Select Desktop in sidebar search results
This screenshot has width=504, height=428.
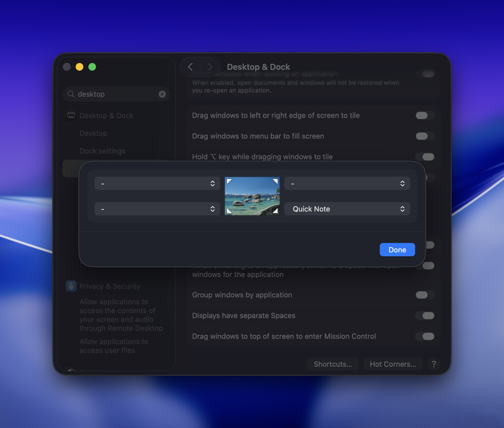click(x=93, y=133)
